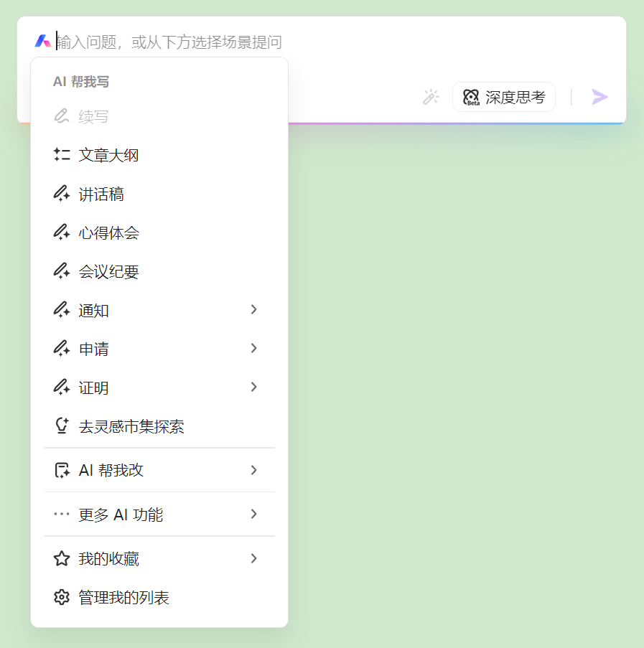This screenshot has width=644, height=648.
Task: Click the 讲话稿 pen sparkle icon
Action: click(x=62, y=194)
